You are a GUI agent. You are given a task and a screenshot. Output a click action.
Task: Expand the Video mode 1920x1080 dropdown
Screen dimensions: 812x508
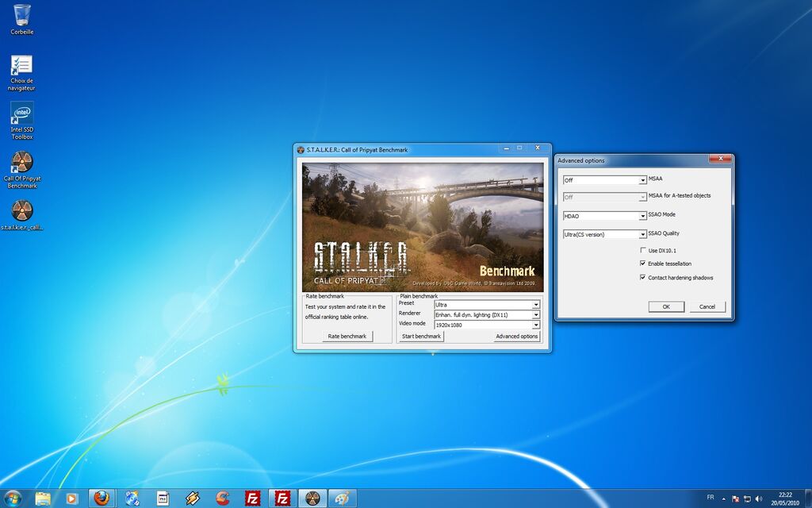pyautogui.click(x=488, y=325)
